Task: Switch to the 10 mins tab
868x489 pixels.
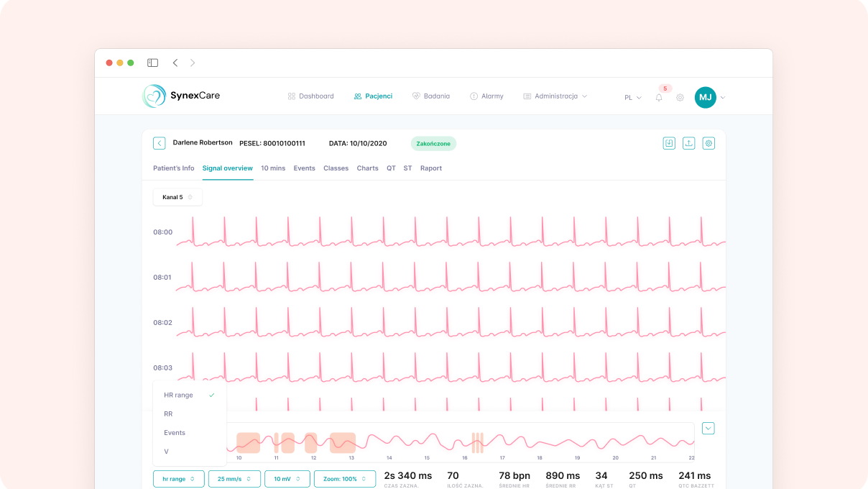Action: click(273, 168)
